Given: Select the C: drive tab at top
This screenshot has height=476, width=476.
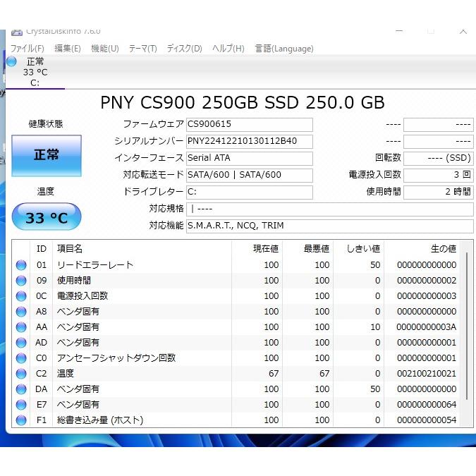Looking at the screenshot, I should click(x=35, y=72).
